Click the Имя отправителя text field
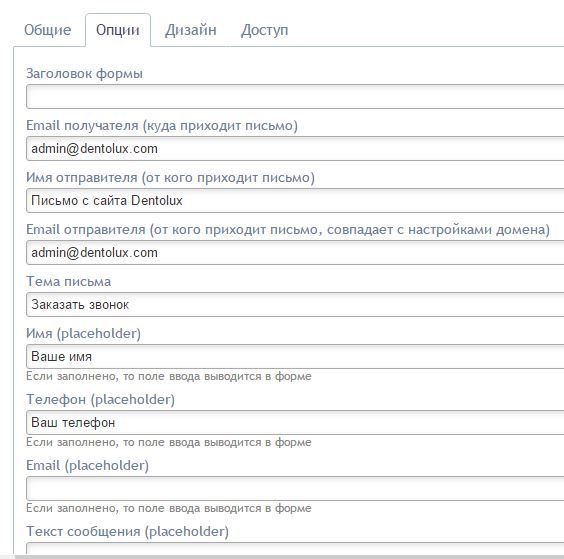The width and height of the screenshot is (564, 559). click(x=295, y=200)
